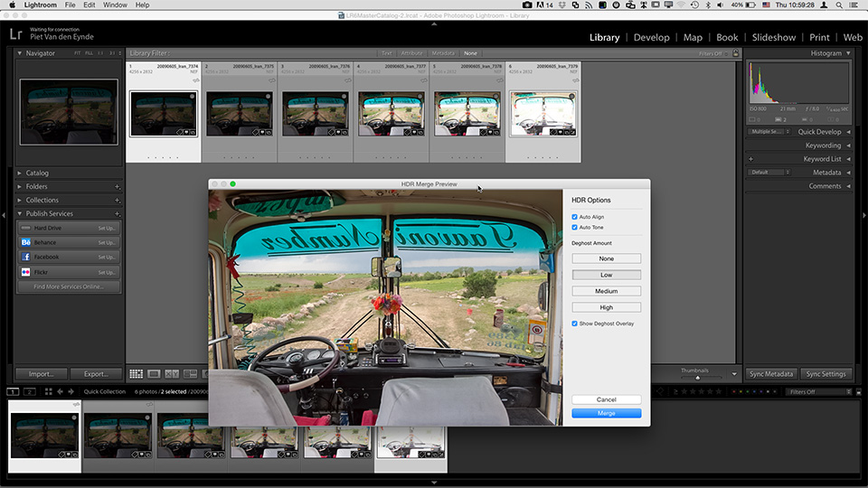This screenshot has width=868, height=488.
Task: Click the Sync Settings button
Action: 826,374
